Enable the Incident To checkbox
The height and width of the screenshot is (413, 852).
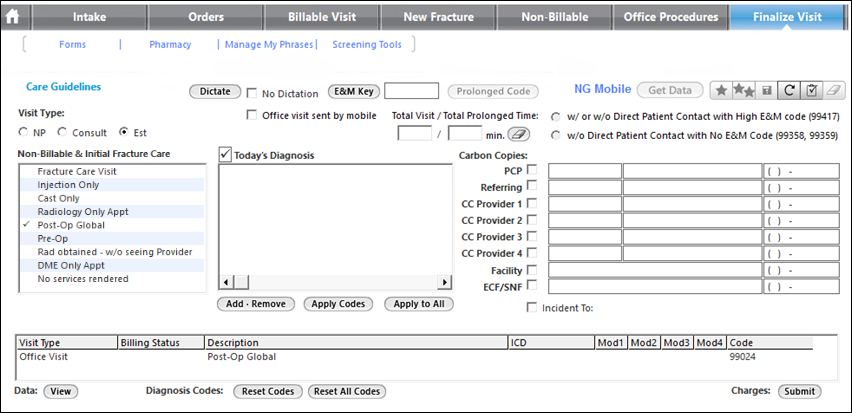[532, 308]
